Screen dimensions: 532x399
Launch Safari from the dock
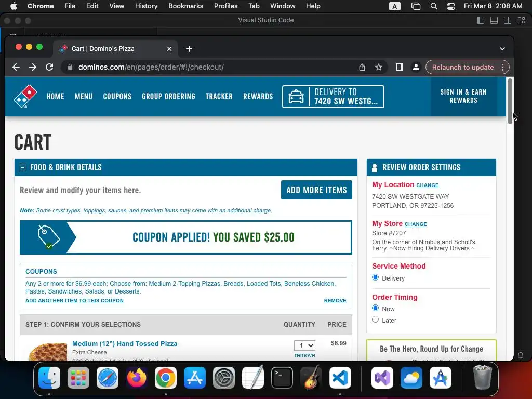tap(108, 377)
